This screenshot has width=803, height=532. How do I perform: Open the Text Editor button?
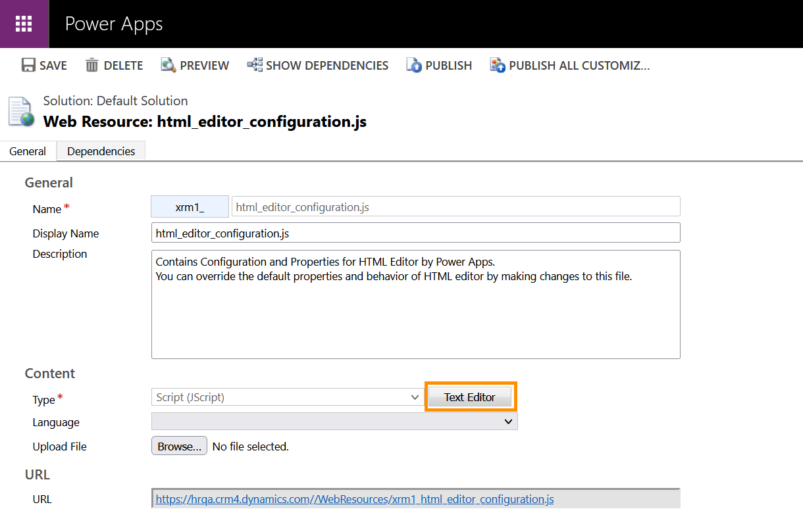coord(470,397)
